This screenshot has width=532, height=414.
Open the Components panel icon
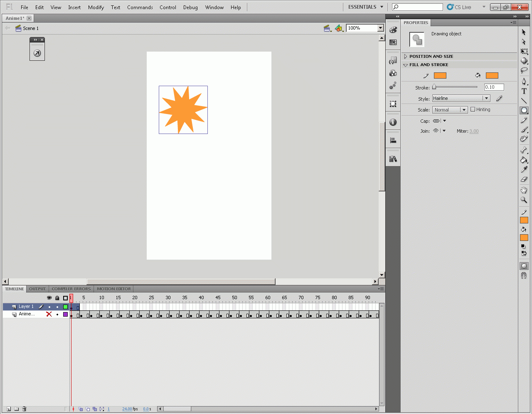point(393,73)
